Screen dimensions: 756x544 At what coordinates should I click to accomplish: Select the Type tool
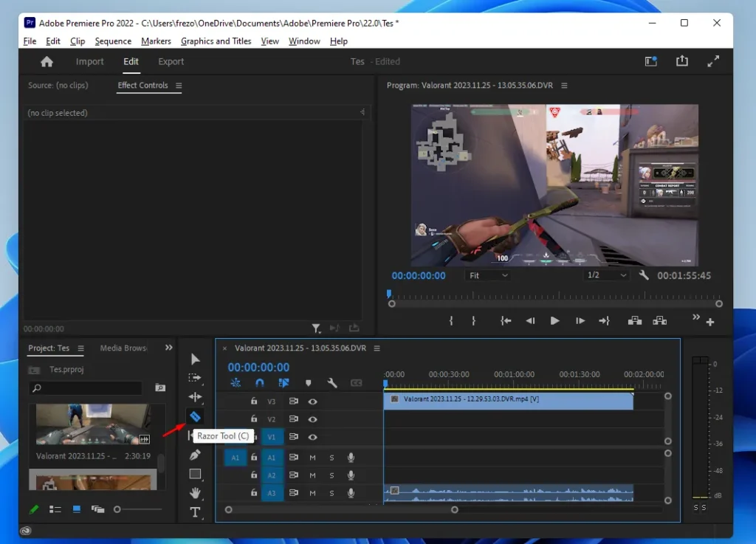point(195,512)
